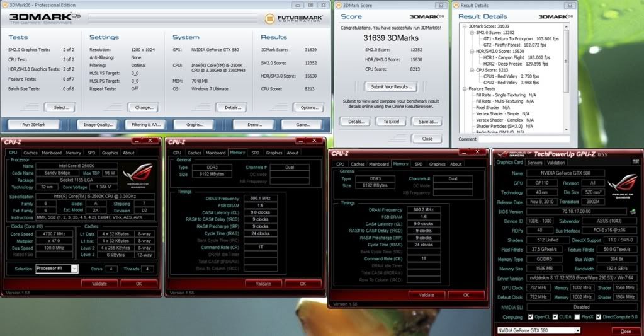
Task: Collapse the CPU Score tree node
Action: click(472, 70)
